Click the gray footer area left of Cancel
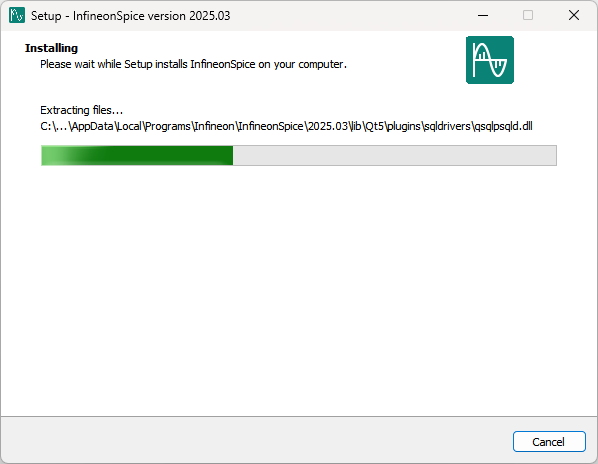The image size is (598, 464). tap(256, 440)
